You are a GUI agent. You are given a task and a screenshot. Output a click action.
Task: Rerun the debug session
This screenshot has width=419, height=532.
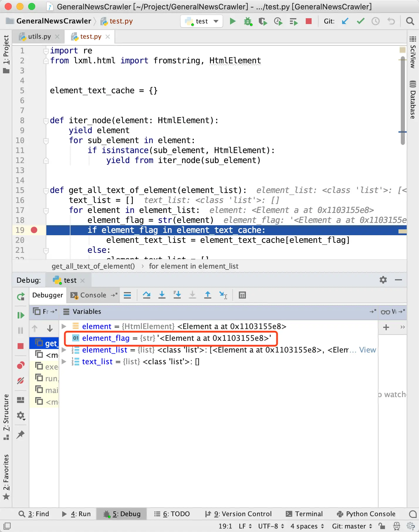(21, 297)
